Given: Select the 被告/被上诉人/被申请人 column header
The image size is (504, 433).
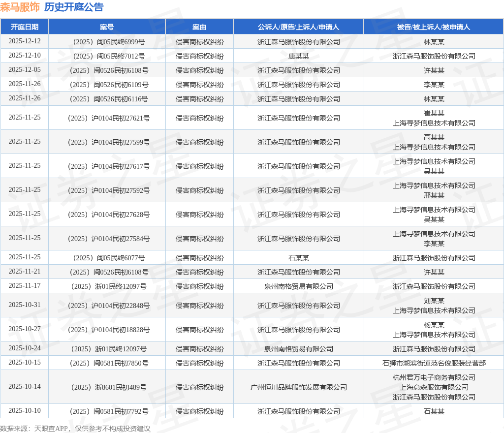Looking at the screenshot, I should tap(434, 27).
